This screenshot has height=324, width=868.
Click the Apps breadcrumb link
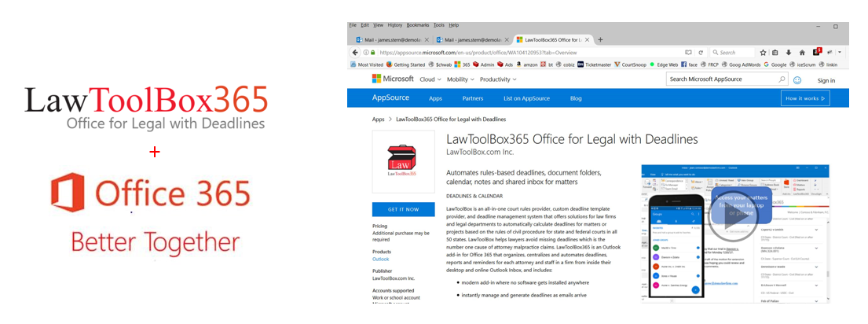(x=378, y=119)
